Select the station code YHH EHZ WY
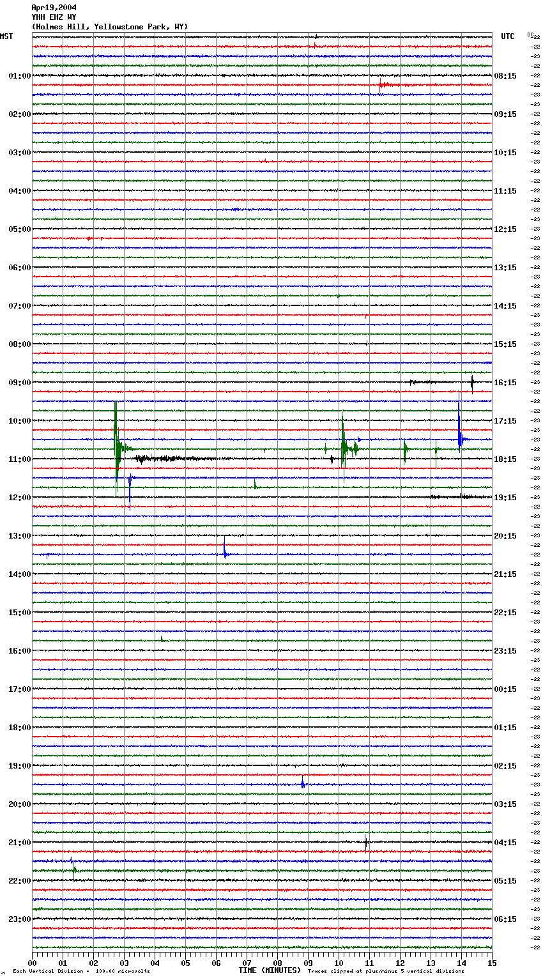543x980 pixels. click(x=54, y=17)
